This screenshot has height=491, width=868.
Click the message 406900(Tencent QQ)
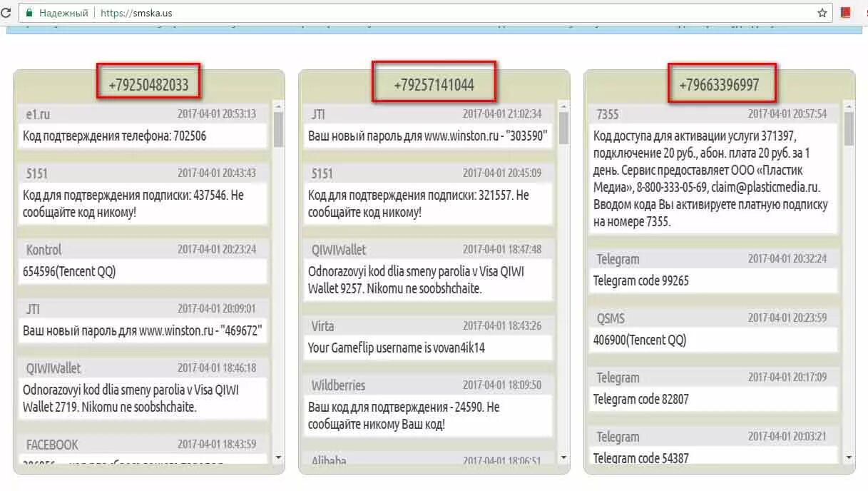(713, 340)
